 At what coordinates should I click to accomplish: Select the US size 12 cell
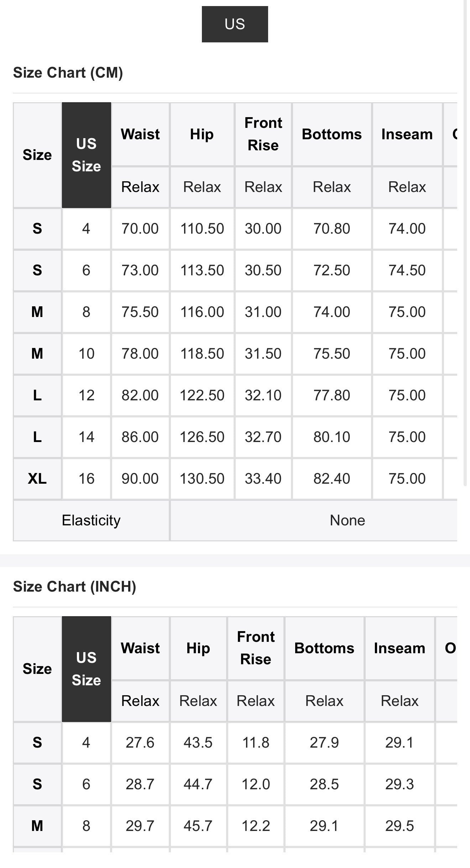[x=87, y=395]
